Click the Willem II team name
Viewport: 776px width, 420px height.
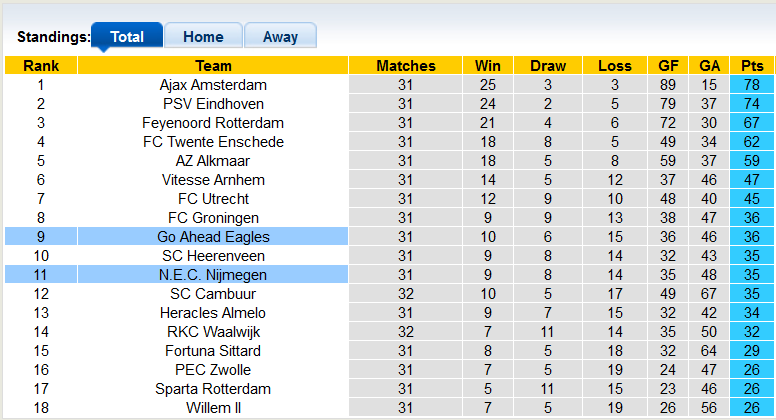tap(213, 408)
